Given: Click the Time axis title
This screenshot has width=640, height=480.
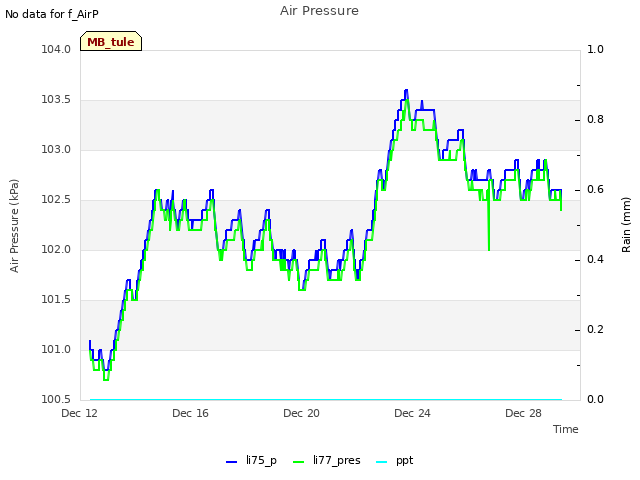Looking at the screenshot, I should pyautogui.click(x=566, y=429).
